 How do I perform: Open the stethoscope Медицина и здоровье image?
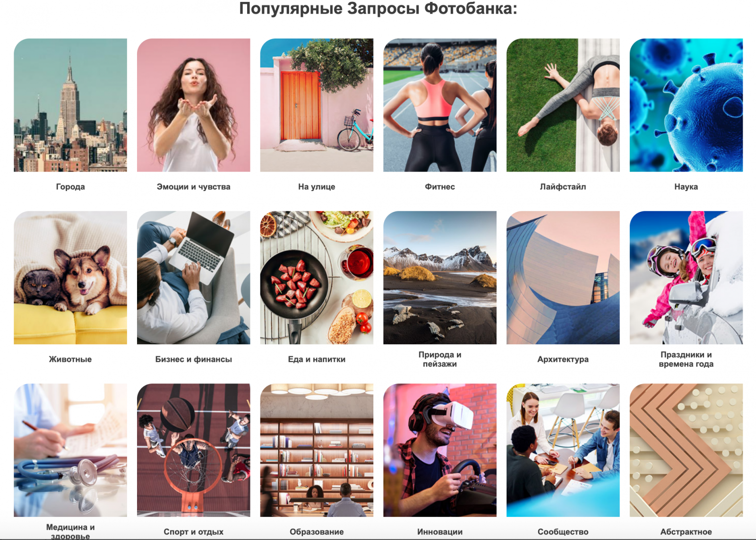tap(70, 450)
